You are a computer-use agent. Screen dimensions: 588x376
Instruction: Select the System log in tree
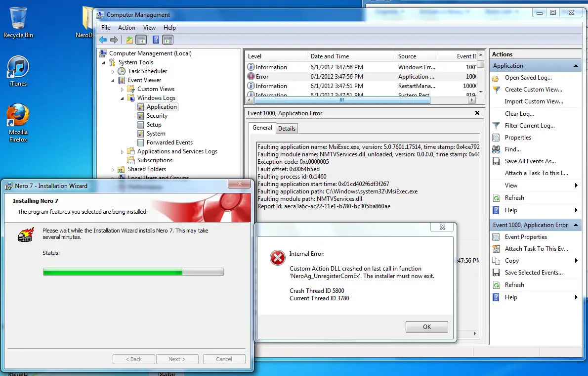(x=156, y=134)
